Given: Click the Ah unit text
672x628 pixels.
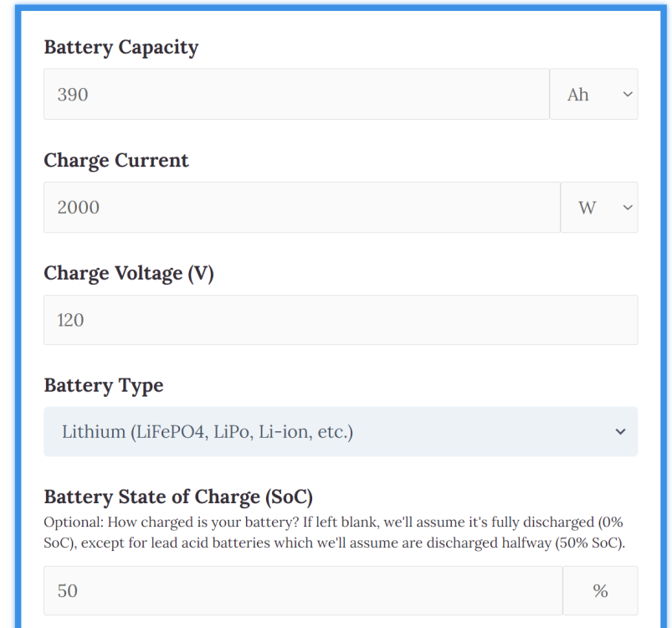Looking at the screenshot, I should coord(578,95).
